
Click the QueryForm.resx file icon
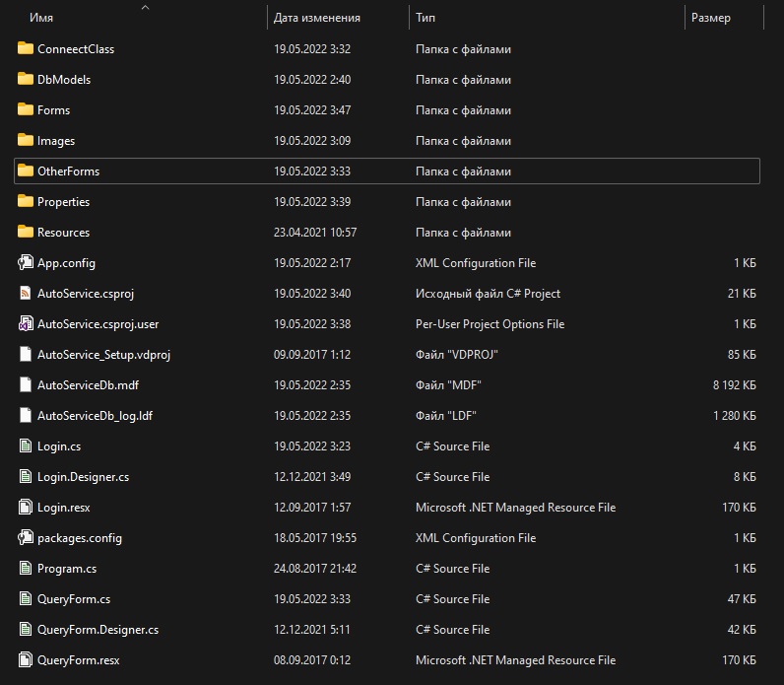[x=26, y=660]
